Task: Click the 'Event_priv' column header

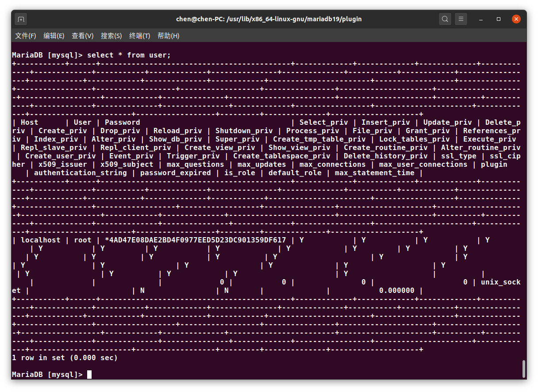Action: 131,156
